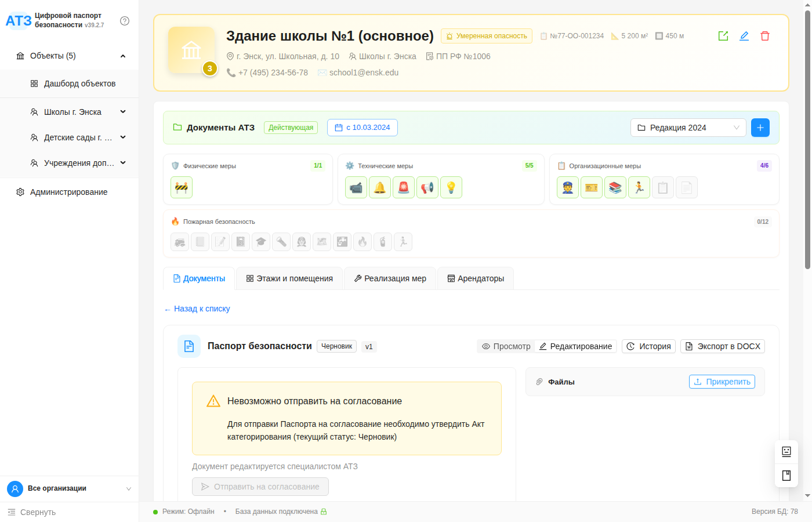
Task: Open the Редакция 2024 dropdown
Action: [688, 127]
